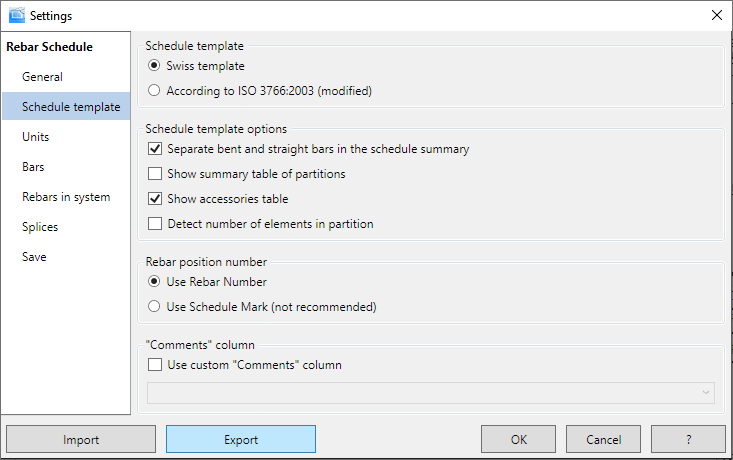Select Use Schedule Mark radio option
Image resolution: width=733 pixels, height=460 pixels.
tap(154, 307)
